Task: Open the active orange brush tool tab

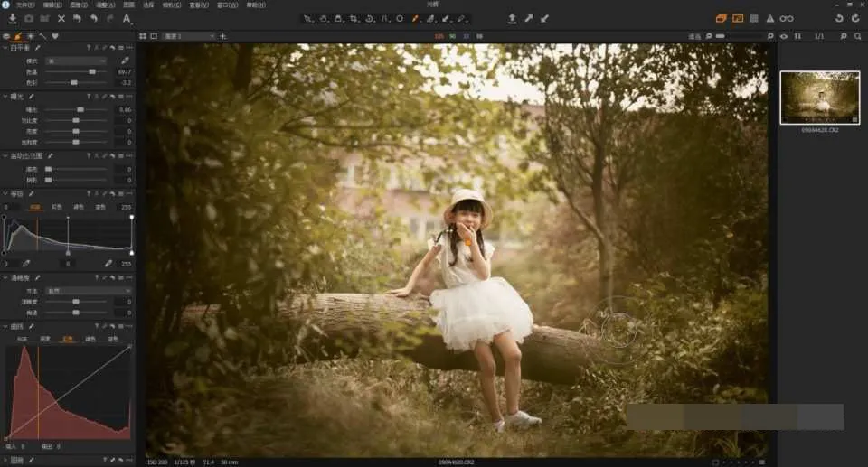Action: tap(18, 36)
